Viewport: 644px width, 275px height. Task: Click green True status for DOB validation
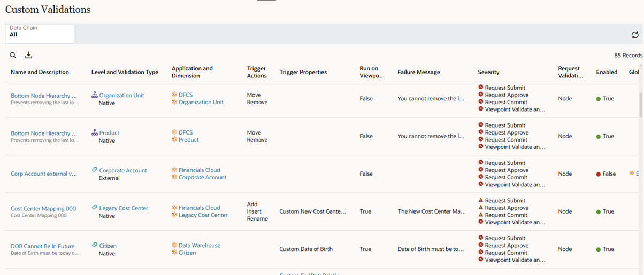coord(605,249)
